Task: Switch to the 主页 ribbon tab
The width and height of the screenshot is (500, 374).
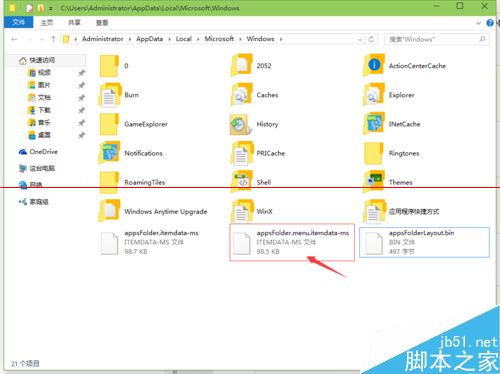Action: (x=47, y=23)
